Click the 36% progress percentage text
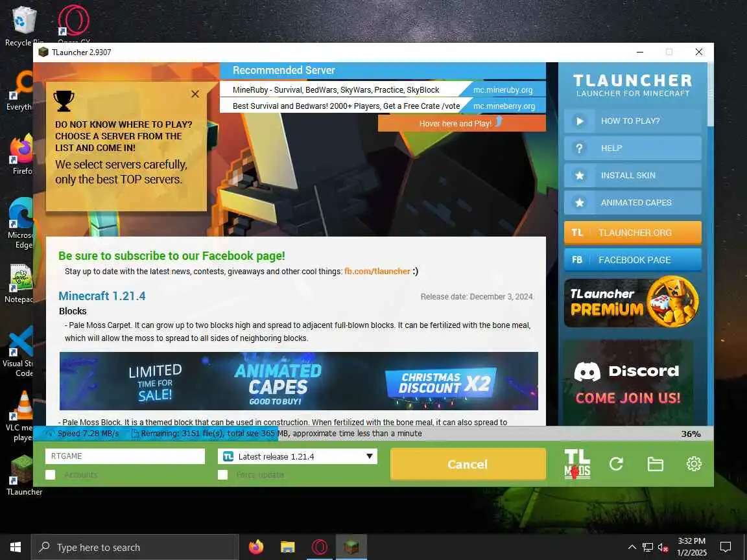The width and height of the screenshot is (747, 560). tap(691, 434)
